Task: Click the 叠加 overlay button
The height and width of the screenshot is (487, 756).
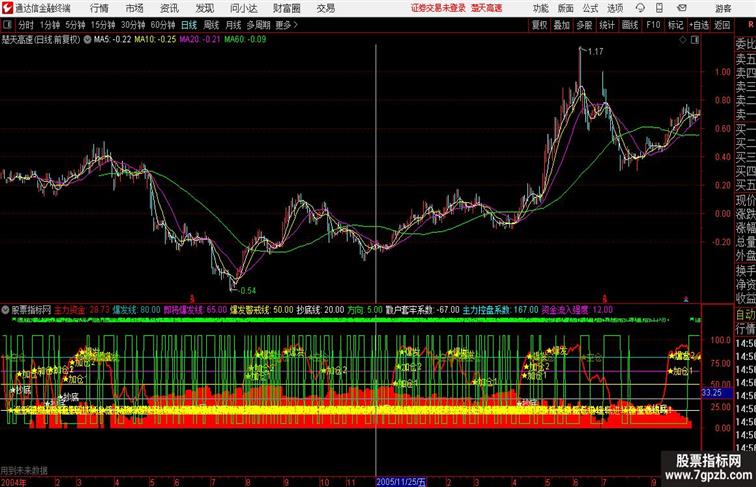Action: [562, 25]
